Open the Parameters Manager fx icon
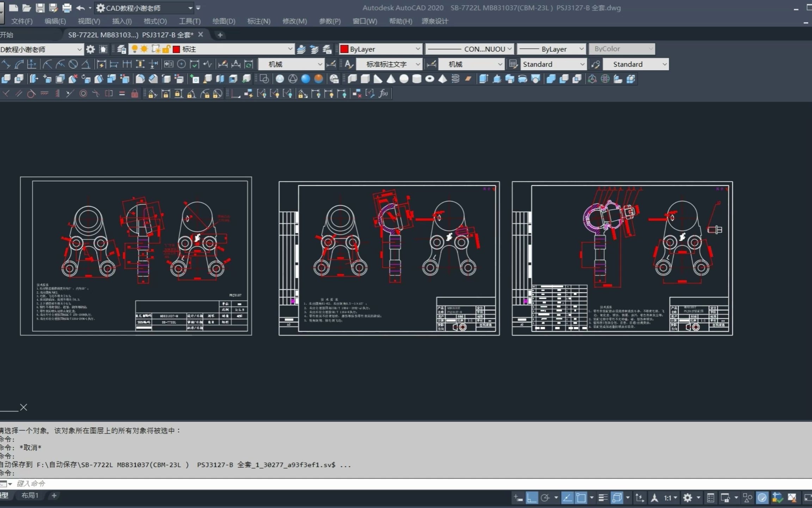Image resolution: width=812 pixels, height=508 pixels. tap(383, 93)
